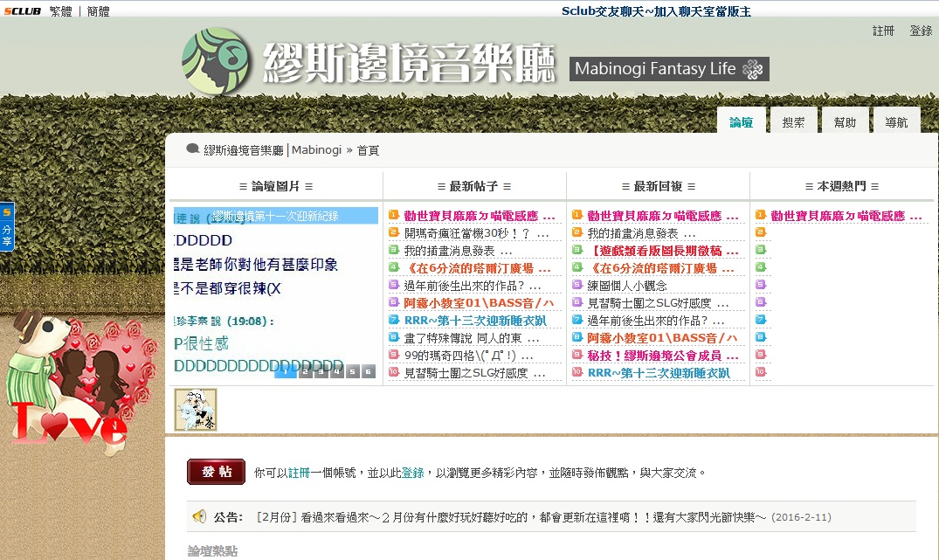This screenshot has width=939, height=560.
Task: Open 開瑪奇瘋狂當機30秒 in 最新帖子
Action: pos(477,233)
